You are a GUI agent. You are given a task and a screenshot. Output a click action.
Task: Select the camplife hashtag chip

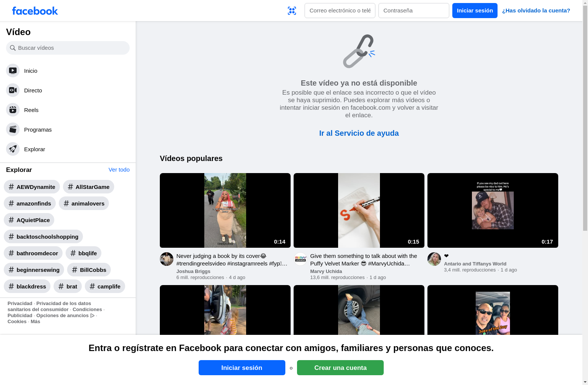(x=105, y=286)
